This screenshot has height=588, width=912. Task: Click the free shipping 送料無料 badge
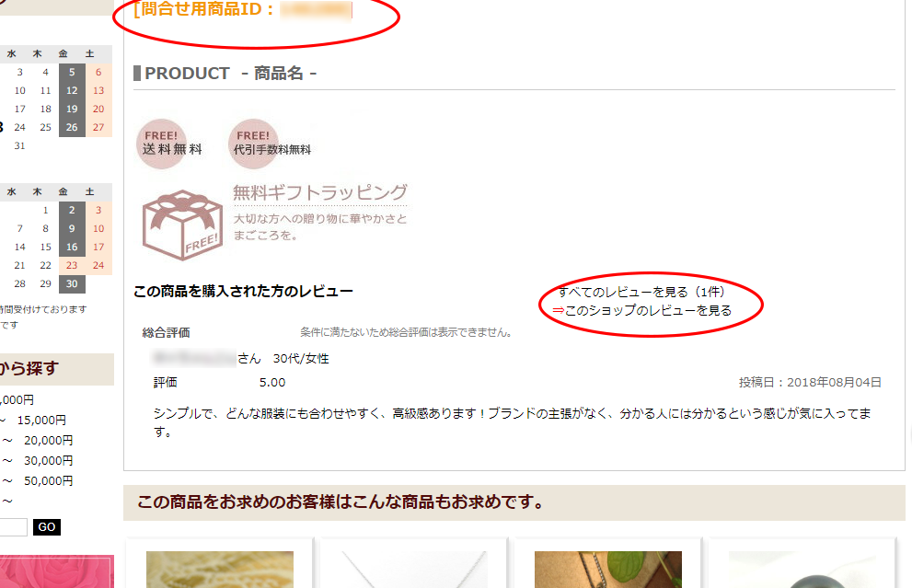pyautogui.click(x=169, y=144)
